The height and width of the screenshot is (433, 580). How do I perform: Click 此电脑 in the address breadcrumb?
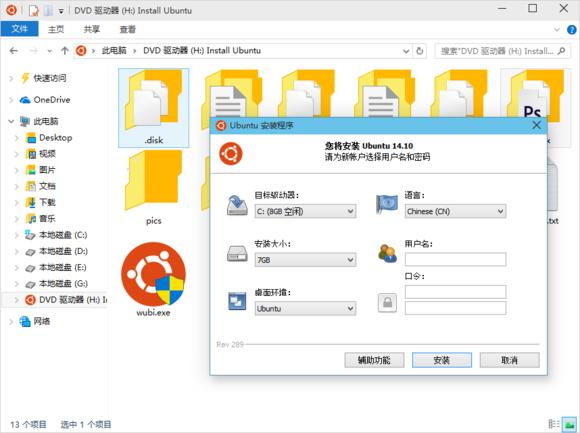[x=114, y=51]
